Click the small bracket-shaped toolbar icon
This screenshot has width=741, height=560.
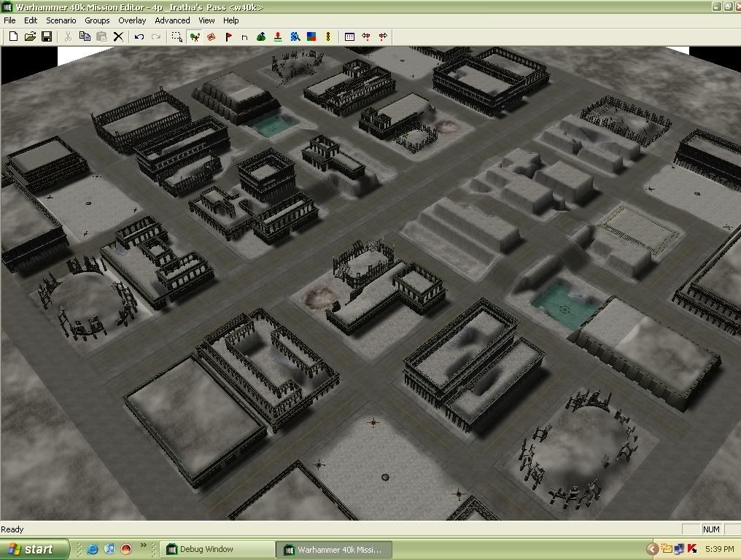244,37
